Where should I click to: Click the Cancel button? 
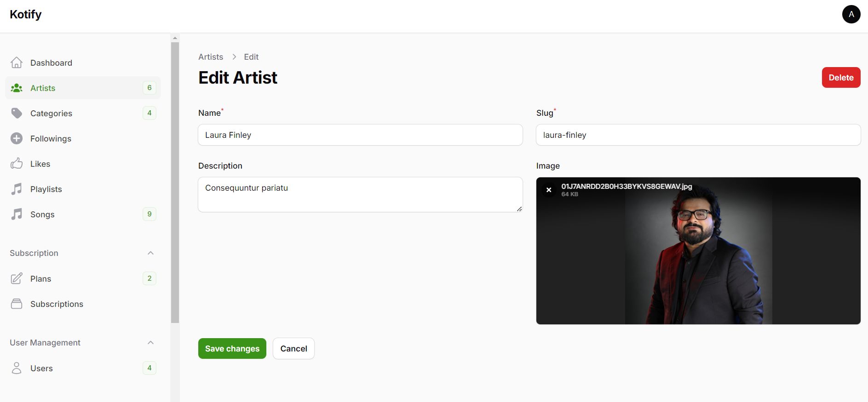pyautogui.click(x=293, y=349)
